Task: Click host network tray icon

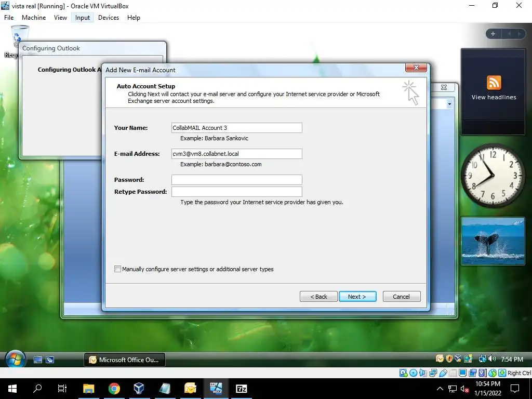Action: pyautogui.click(x=453, y=389)
